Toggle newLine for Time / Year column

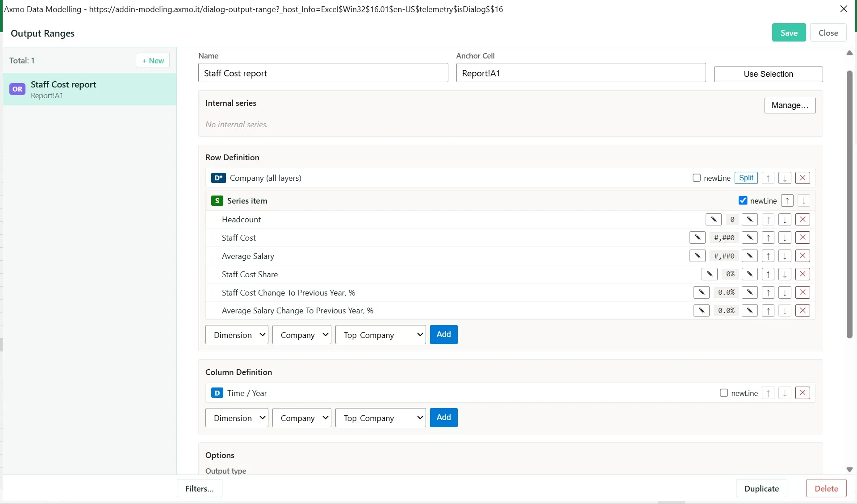pos(724,393)
